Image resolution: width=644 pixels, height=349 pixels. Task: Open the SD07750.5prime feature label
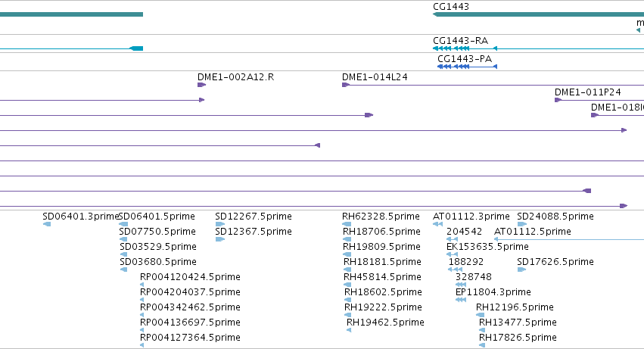pyautogui.click(x=157, y=232)
